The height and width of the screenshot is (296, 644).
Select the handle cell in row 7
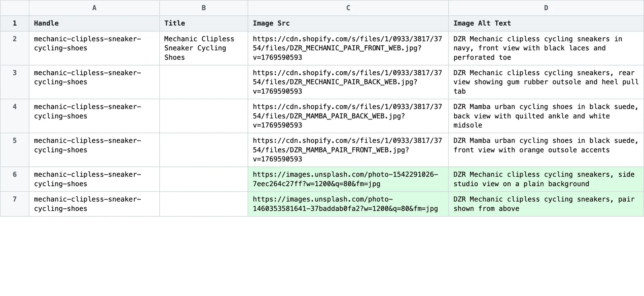point(94,204)
